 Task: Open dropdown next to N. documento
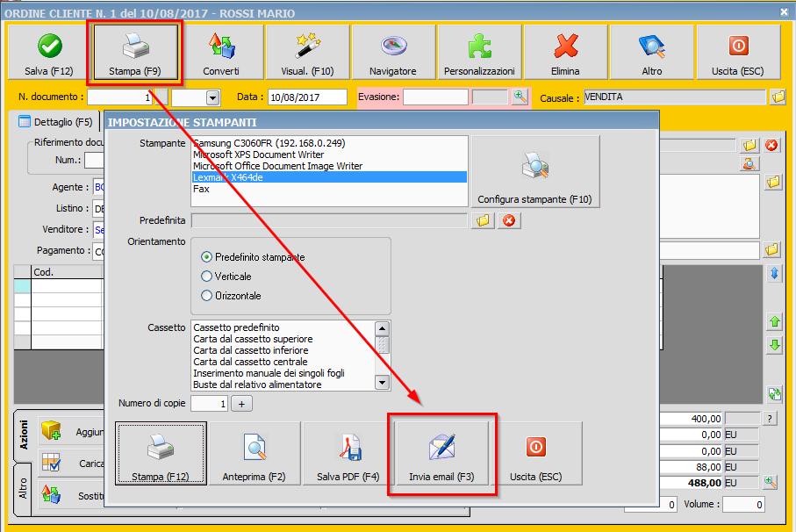click(x=212, y=97)
